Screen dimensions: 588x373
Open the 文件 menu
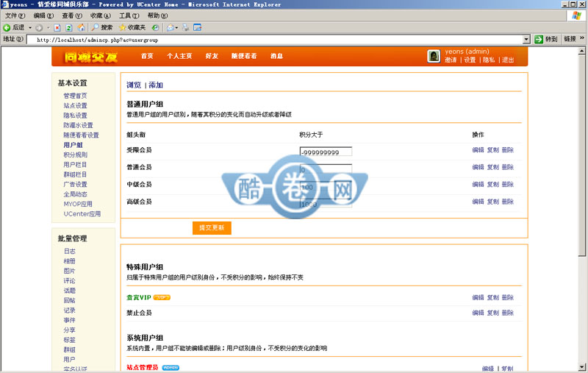[15, 15]
